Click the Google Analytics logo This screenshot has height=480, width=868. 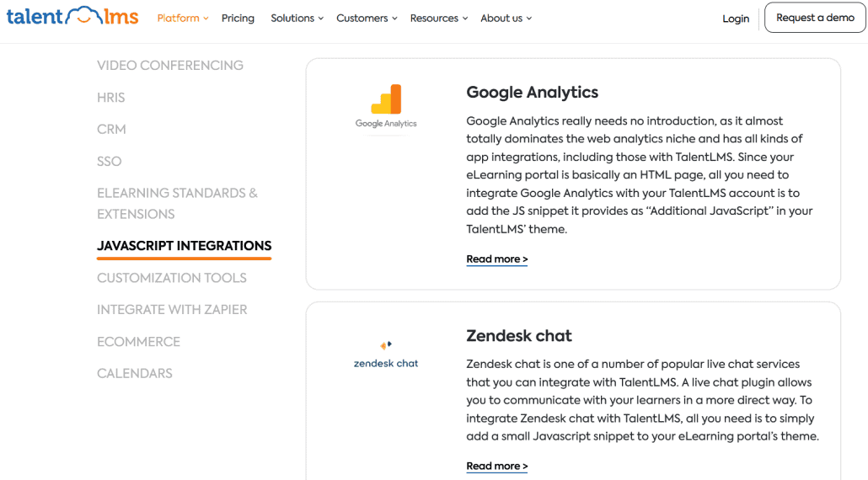(x=386, y=107)
